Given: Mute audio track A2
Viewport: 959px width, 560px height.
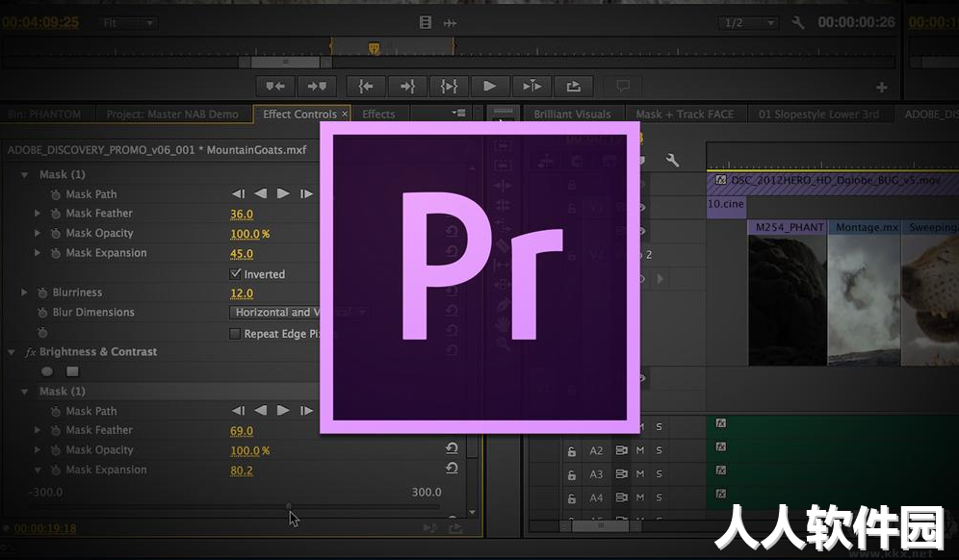Looking at the screenshot, I should click(640, 450).
